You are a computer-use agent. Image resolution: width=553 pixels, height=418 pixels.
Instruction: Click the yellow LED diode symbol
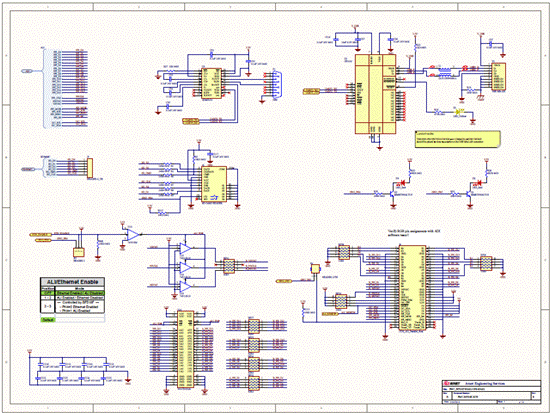pos(459,112)
